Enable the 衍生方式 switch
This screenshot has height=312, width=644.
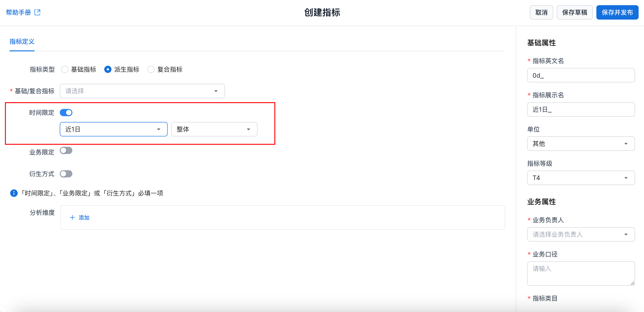[66, 174]
